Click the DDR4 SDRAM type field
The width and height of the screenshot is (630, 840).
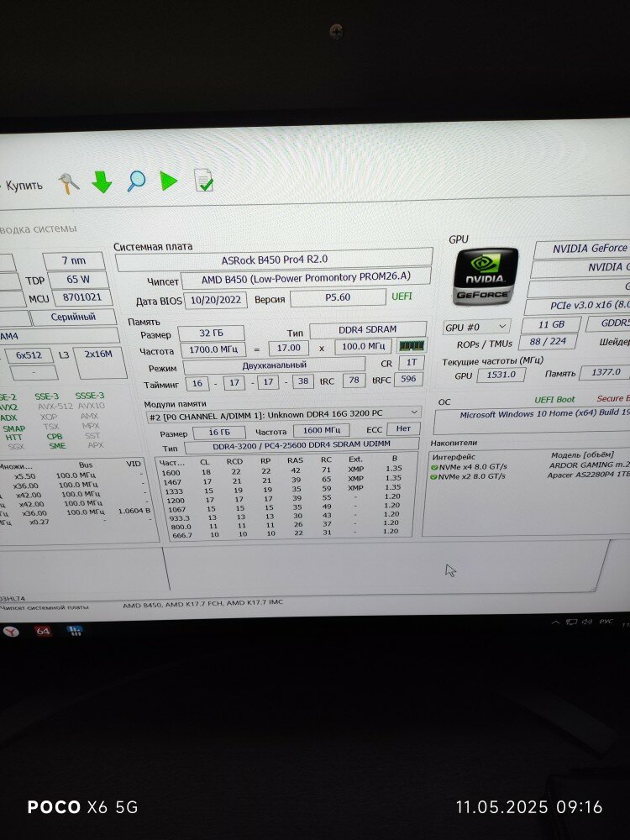(x=368, y=329)
